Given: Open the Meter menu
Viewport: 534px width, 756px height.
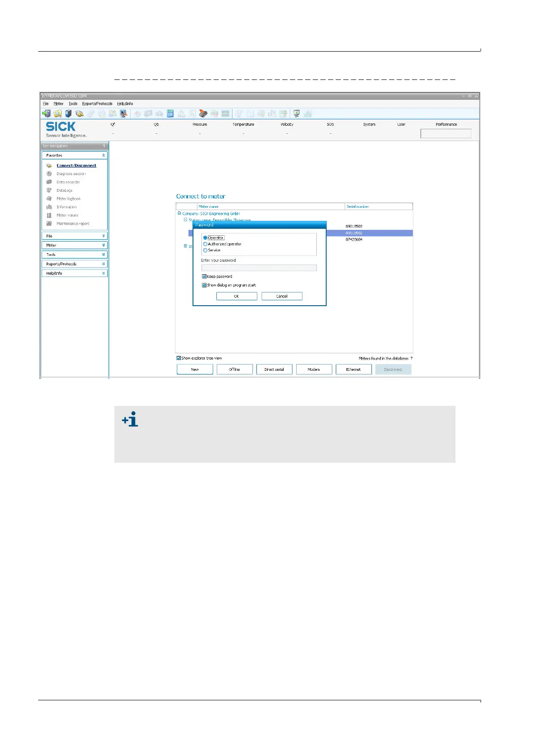Looking at the screenshot, I should (58, 104).
